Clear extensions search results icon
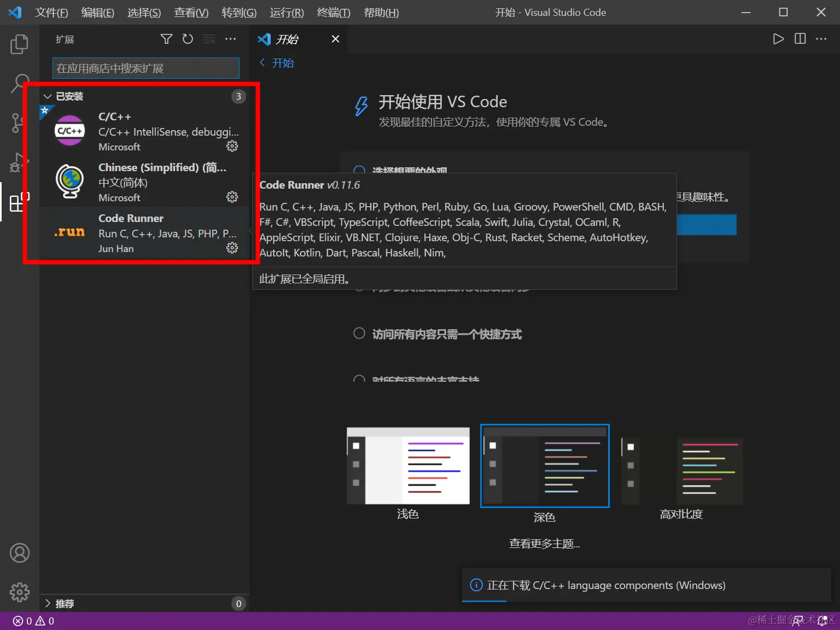 click(x=209, y=39)
